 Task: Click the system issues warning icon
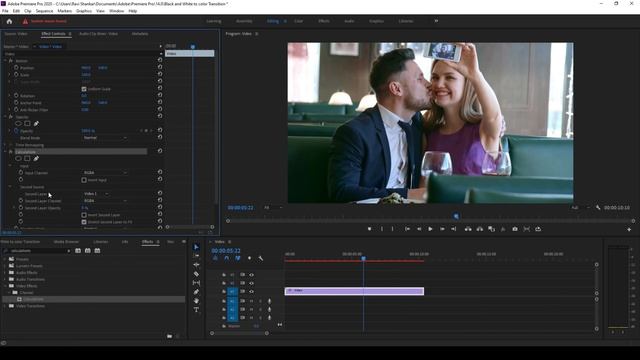[25, 21]
